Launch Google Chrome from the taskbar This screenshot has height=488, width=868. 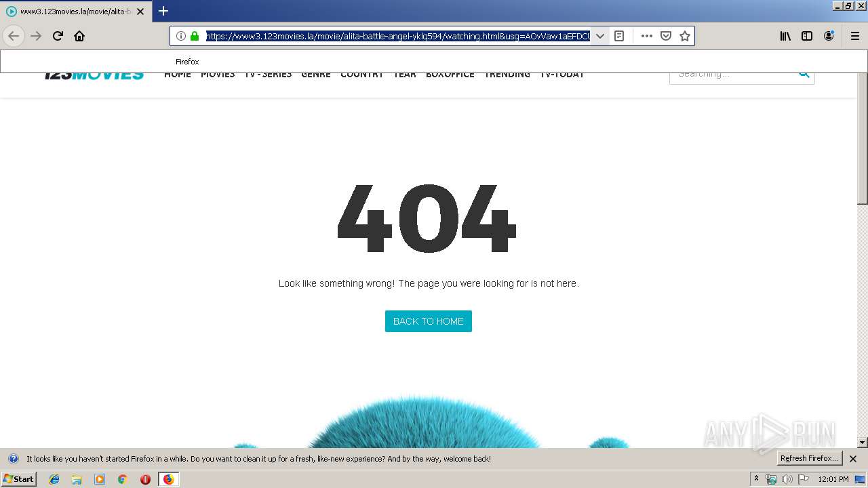(123, 479)
